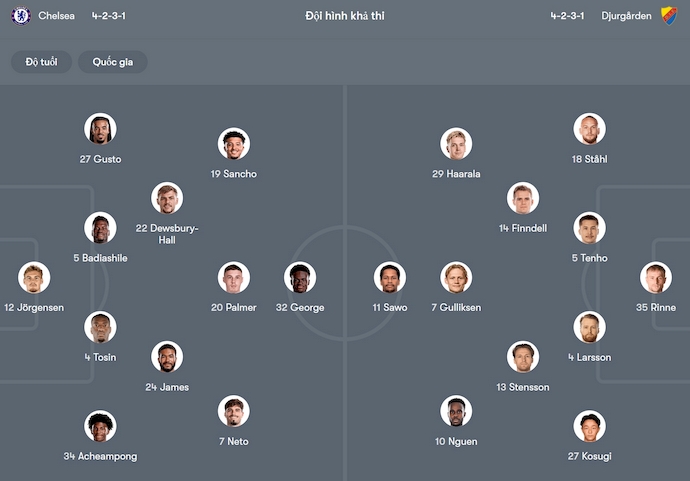Select Neto's player avatar
690x481 pixels.
[x=234, y=411]
